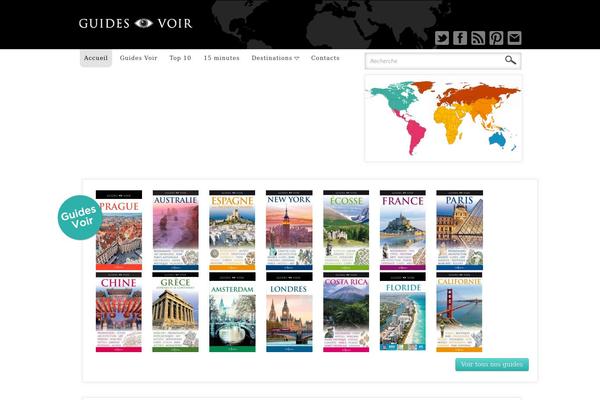Screen dimensions: 600x400
Task: Open the Ecosse guide cover
Action: [346, 230]
